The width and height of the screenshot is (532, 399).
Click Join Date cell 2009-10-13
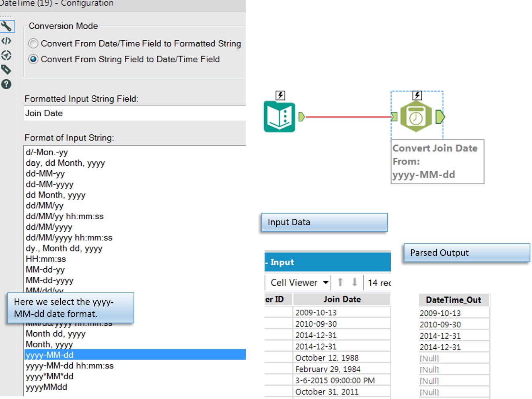pyautogui.click(x=342, y=313)
